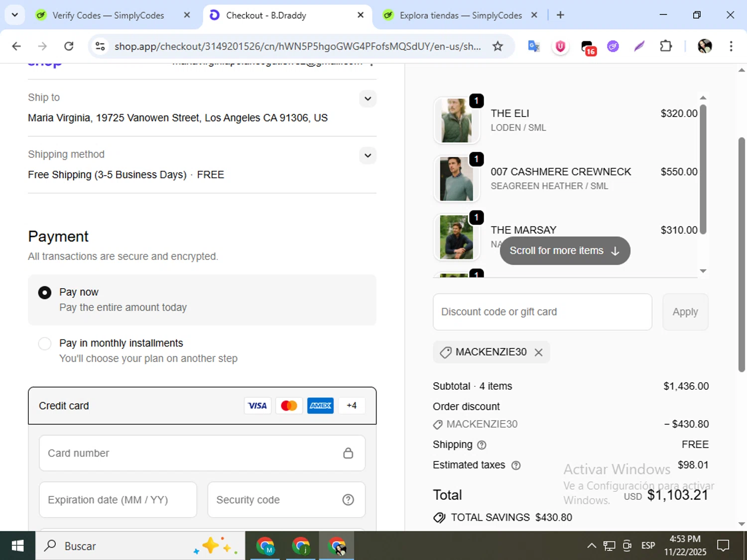
Task: Open the Estimated taxes help icon
Action: coord(516,465)
